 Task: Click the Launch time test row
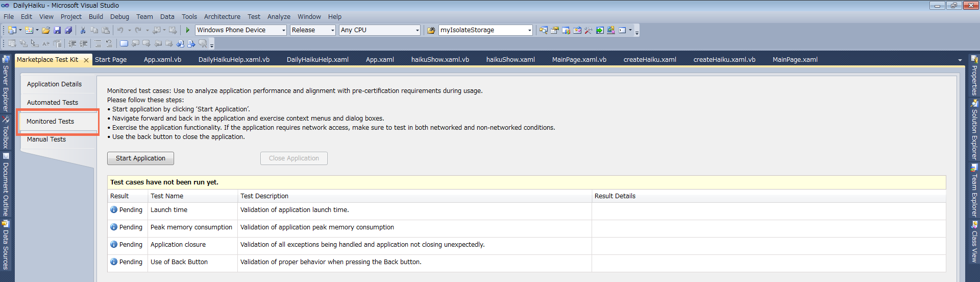pos(526,210)
